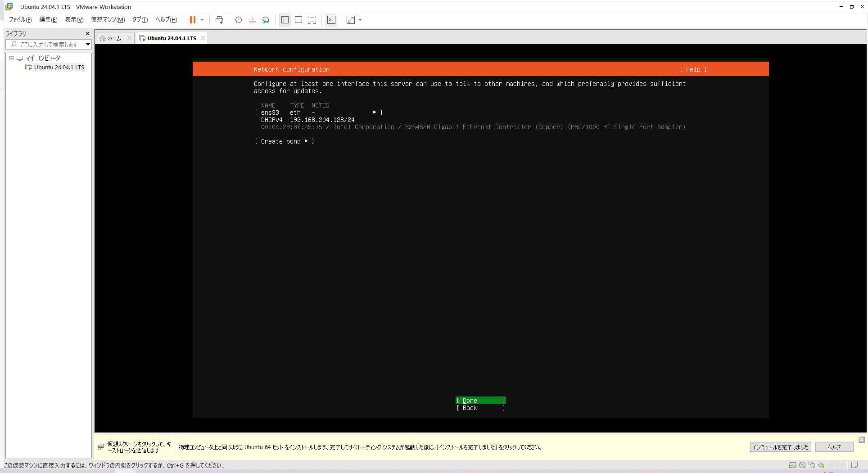This screenshot has width=868, height=473.
Task: Click the hard disk status icon
Action: 793,465
